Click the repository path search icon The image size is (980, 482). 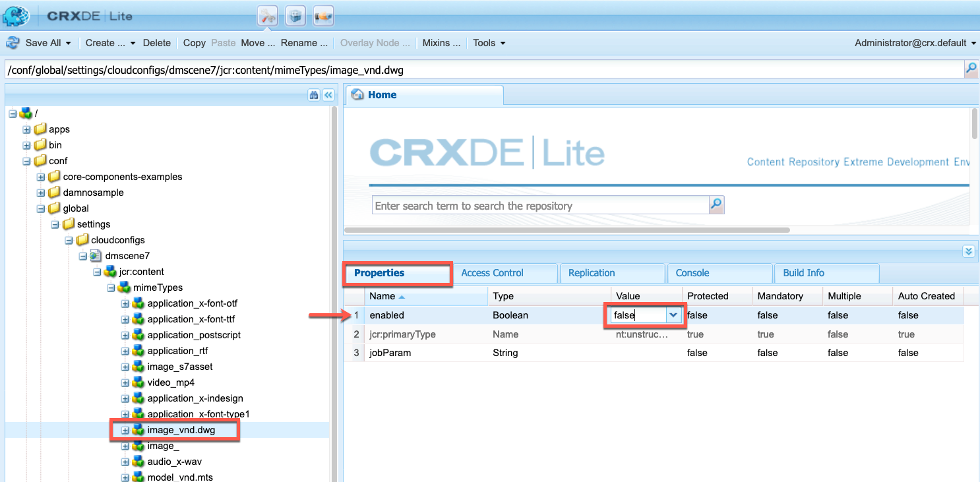click(971, 68)
